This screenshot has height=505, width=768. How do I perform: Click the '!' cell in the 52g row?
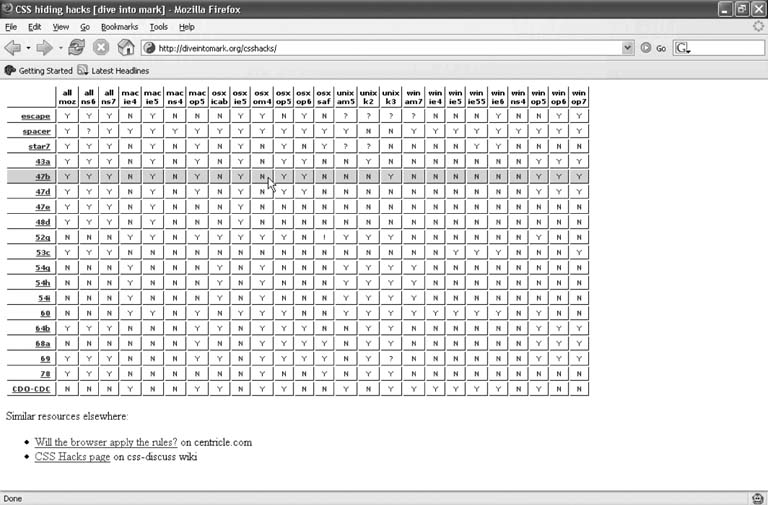click(x=324, y=238)
